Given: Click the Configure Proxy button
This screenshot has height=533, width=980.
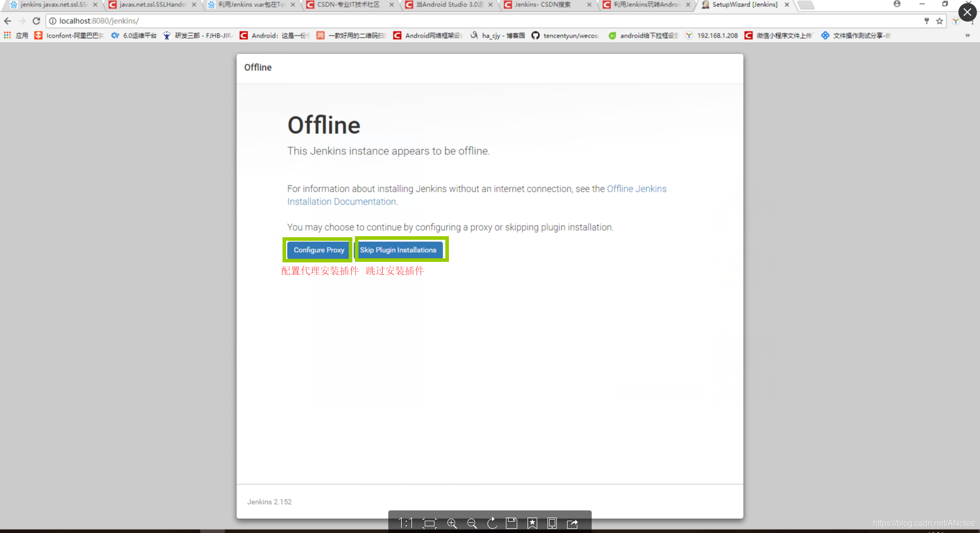Looking at the screenshot, I should point(318,250).
